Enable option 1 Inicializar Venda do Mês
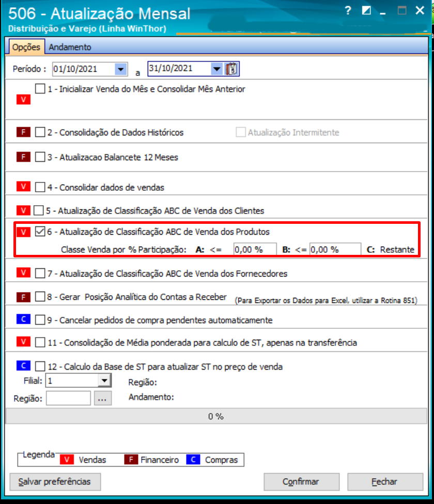The height and width of the screenshot is (504, 434). (x=40, y=88)
